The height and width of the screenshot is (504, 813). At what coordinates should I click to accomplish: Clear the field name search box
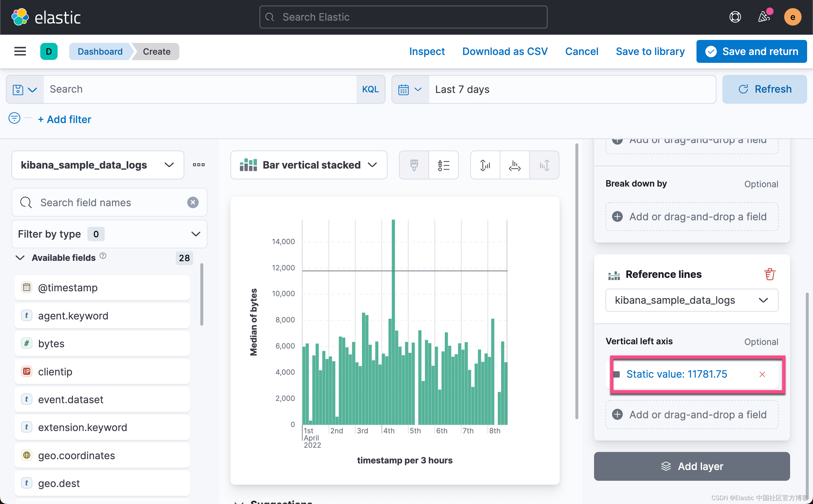coord(193,202)
